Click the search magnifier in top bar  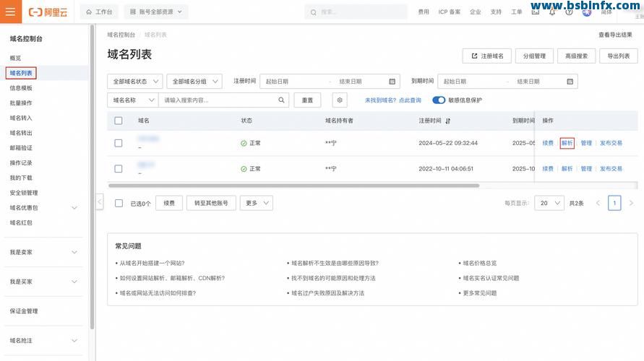pos(314,12)
